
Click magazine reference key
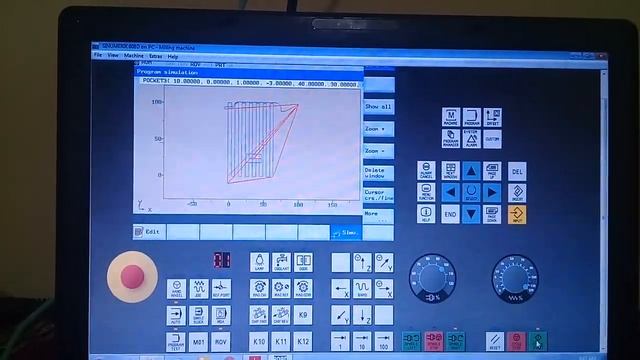pyautogui.click(x=281, y=289)
